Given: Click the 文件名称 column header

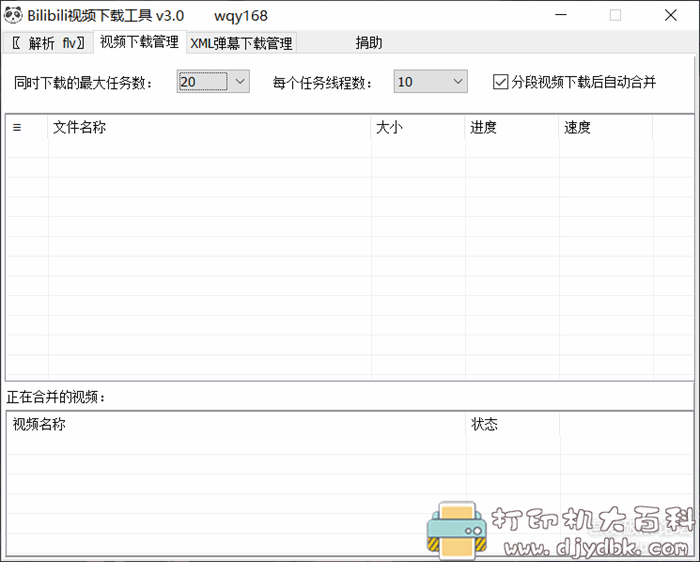Looking at the screenshot, I should [x=209, y=127].
